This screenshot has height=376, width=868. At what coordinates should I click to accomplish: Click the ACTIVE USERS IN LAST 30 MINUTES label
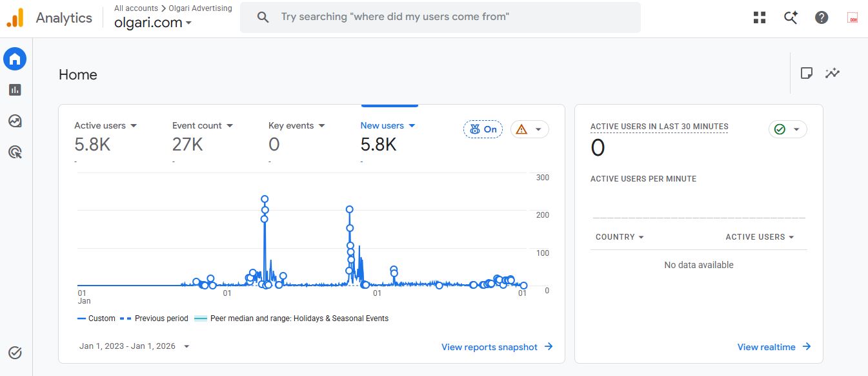659,127
